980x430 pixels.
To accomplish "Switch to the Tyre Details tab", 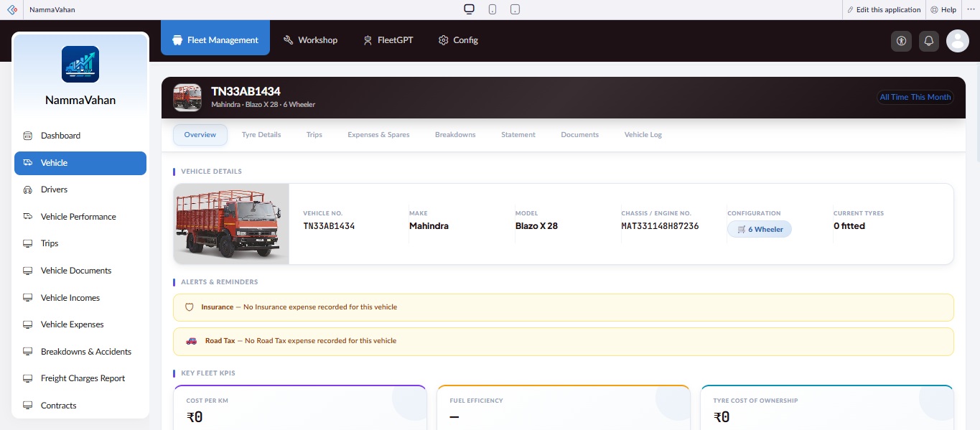I will pyautogui.click(x=261, y=135).
